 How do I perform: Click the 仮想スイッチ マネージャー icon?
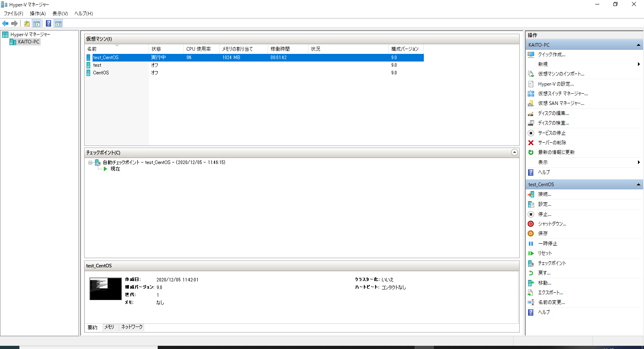(531, 94)
